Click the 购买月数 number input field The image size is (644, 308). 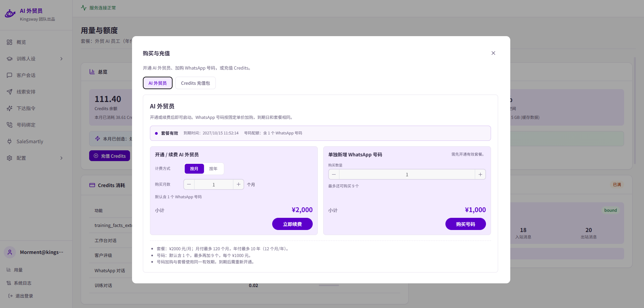click(x=214, y=184)
